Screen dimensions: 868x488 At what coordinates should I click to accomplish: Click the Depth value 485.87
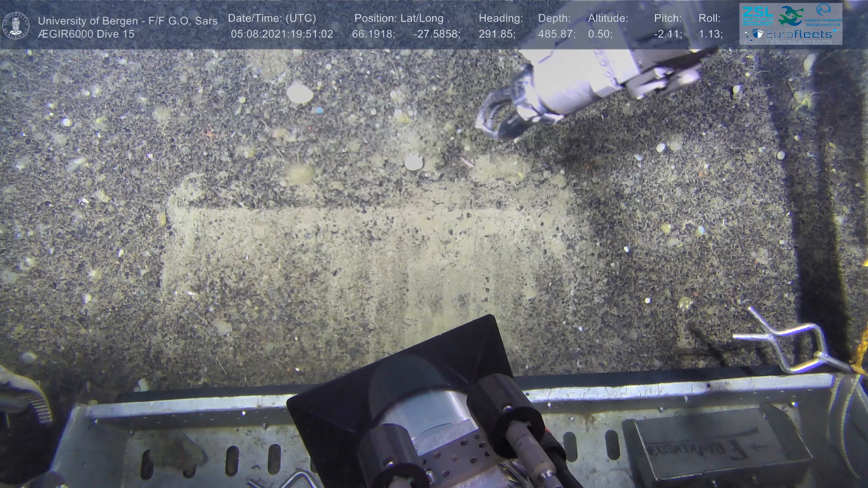tap(556, 34)
